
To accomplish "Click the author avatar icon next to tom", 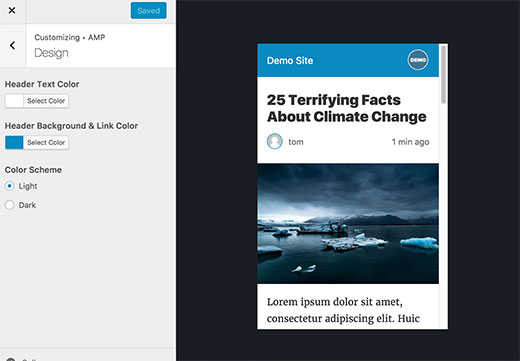I will coord(275,141).
